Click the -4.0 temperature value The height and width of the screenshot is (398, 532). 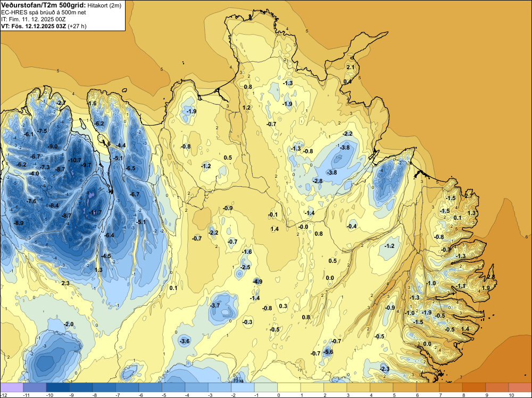[x=34, y=173]
